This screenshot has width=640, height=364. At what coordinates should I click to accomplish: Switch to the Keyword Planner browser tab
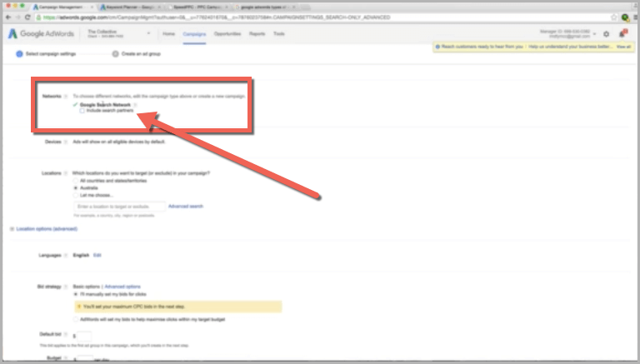(x=129, y=7)
